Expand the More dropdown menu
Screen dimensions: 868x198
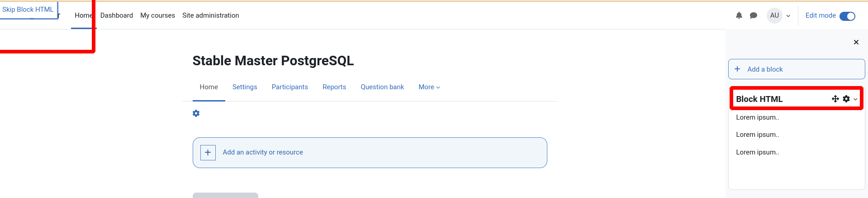point(429,87)
